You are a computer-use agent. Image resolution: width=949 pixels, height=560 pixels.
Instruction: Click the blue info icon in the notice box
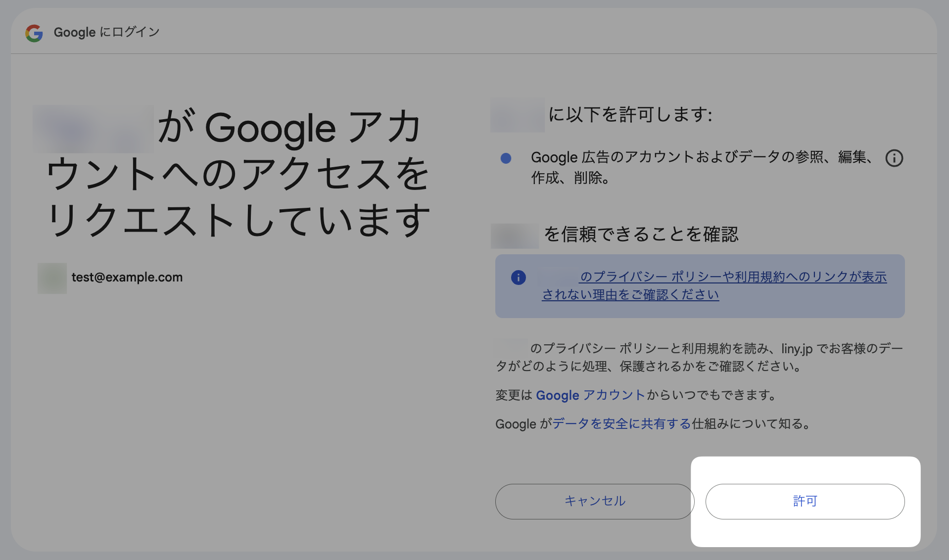(518, 278)
